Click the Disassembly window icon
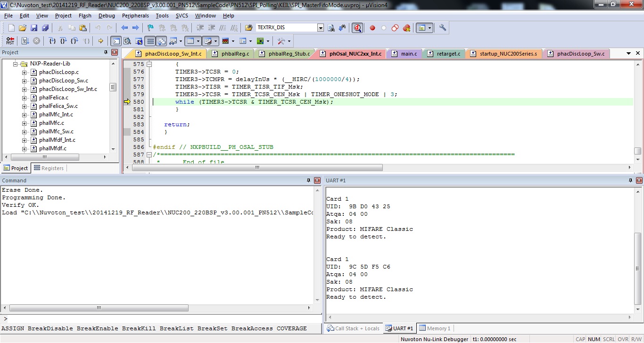Image resolution: width=644 pixels, height=343 pixels. (x=127, y=41)
